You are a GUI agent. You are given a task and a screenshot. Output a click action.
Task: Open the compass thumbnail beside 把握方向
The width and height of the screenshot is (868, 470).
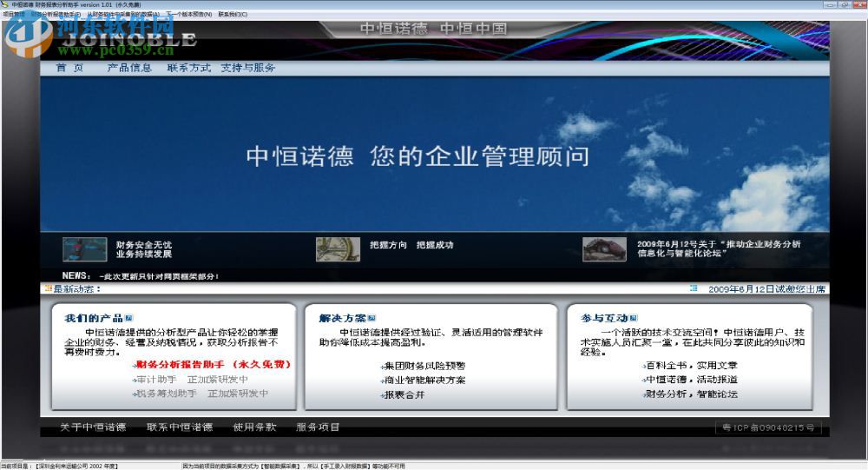pos(338,249)
